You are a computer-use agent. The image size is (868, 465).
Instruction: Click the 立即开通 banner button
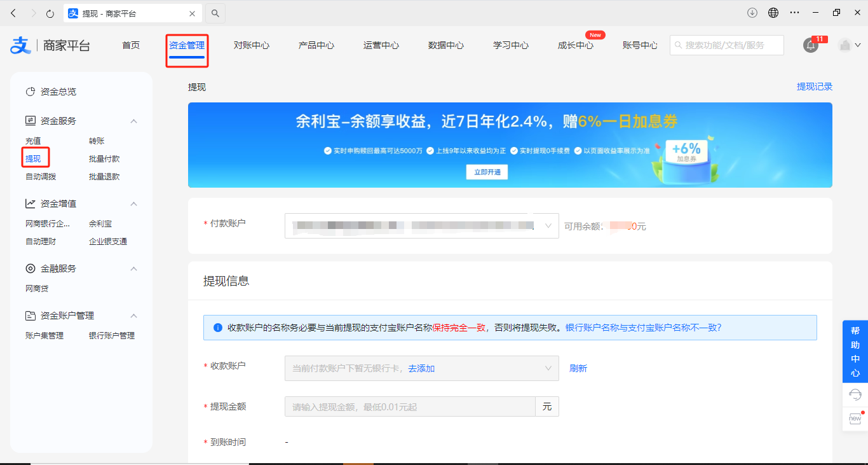click(x=487, y=172)
